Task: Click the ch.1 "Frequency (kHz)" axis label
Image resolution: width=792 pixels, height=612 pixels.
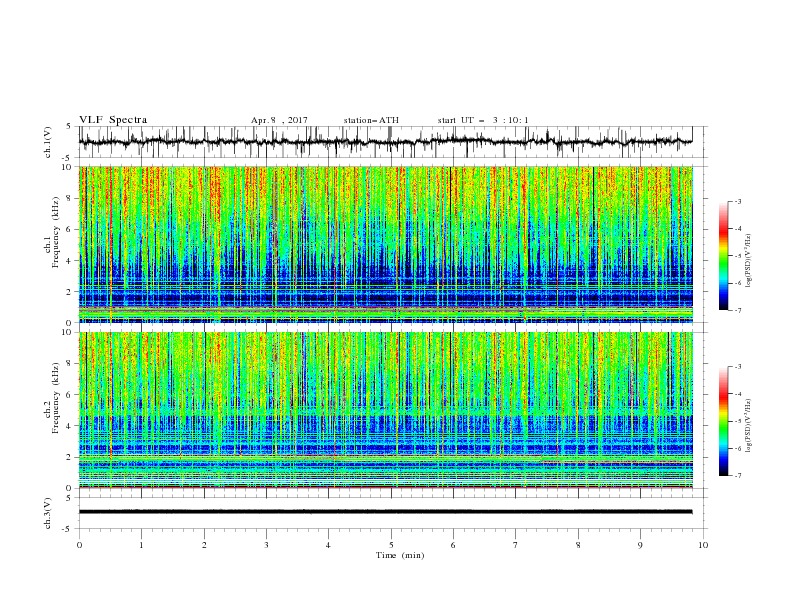Action: 56,230
